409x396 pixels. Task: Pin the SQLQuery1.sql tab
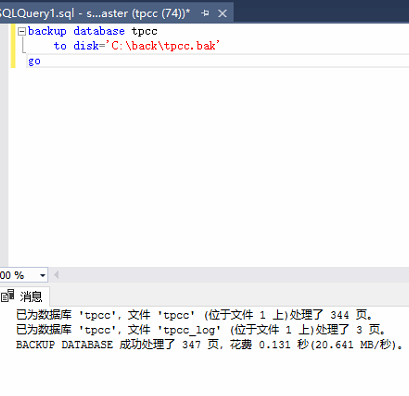point(205,13)
